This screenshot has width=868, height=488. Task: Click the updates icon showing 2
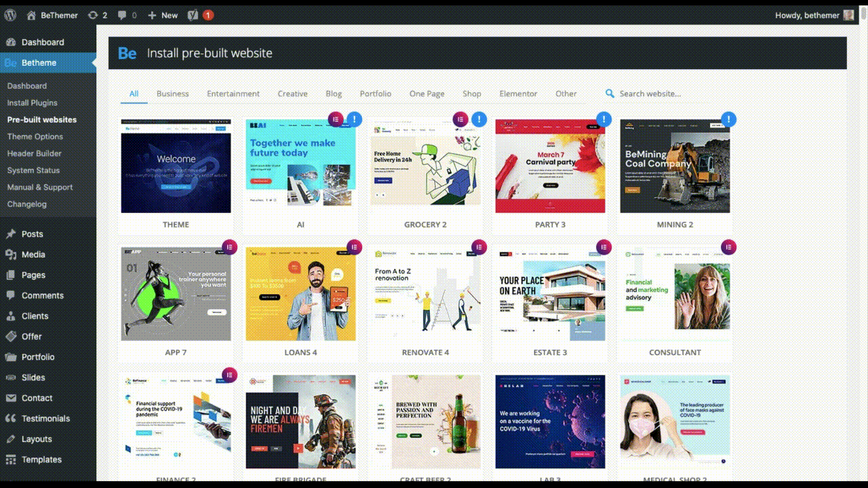98,15
